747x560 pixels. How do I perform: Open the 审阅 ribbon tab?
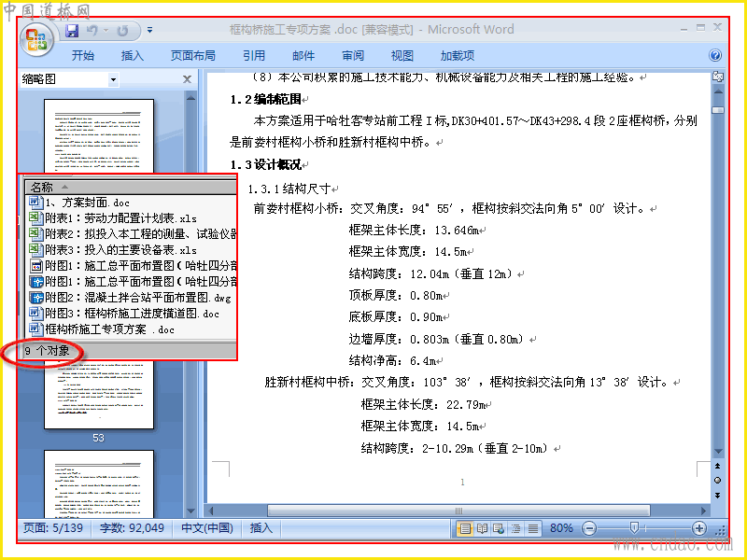[353, 56]
